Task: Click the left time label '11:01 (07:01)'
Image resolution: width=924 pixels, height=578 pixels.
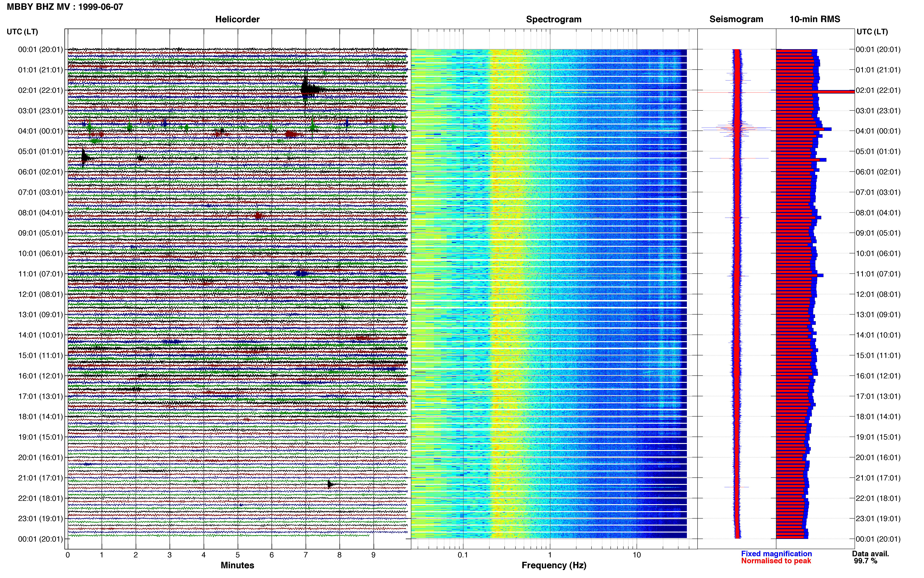Action: (x=40, y=274)
